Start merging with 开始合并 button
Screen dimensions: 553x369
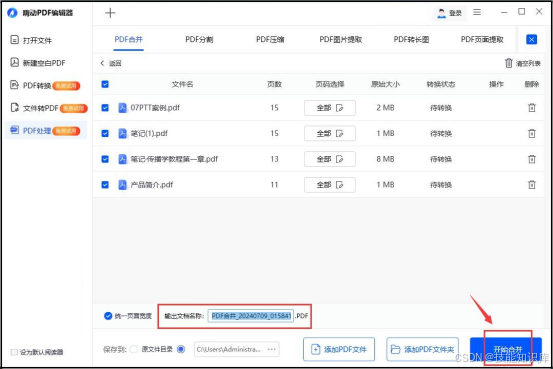coord(506,349)
